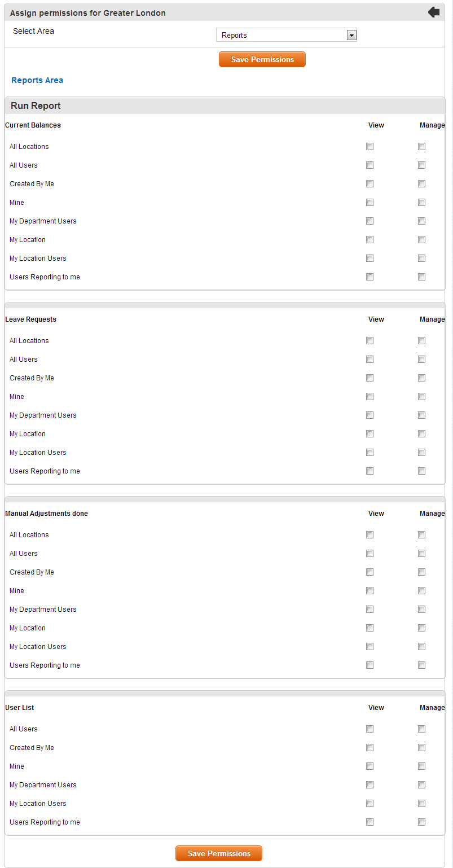453x868 pixels.
Task: Check View for Manual Adjustments My Location Users
Action: pyautogui.click(x=370, y=647)
